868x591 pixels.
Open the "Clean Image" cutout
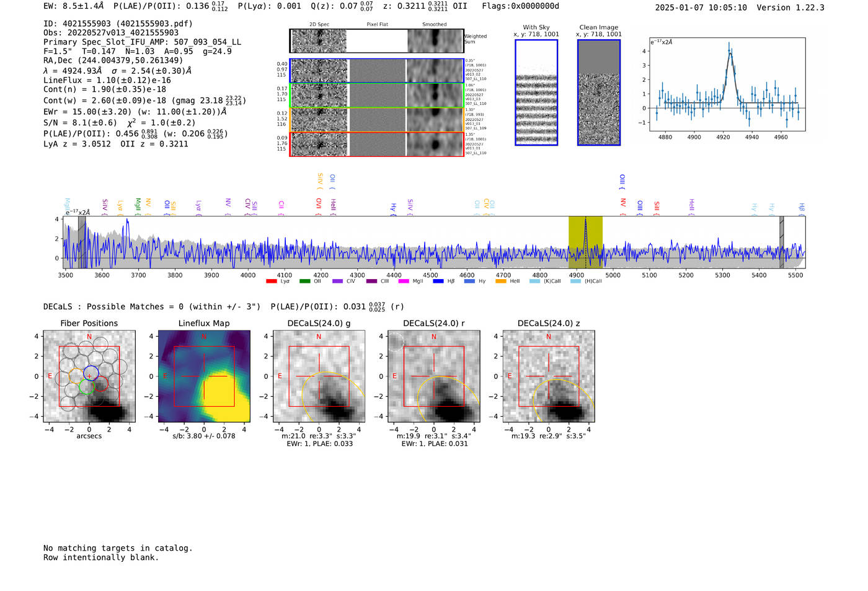599,92
